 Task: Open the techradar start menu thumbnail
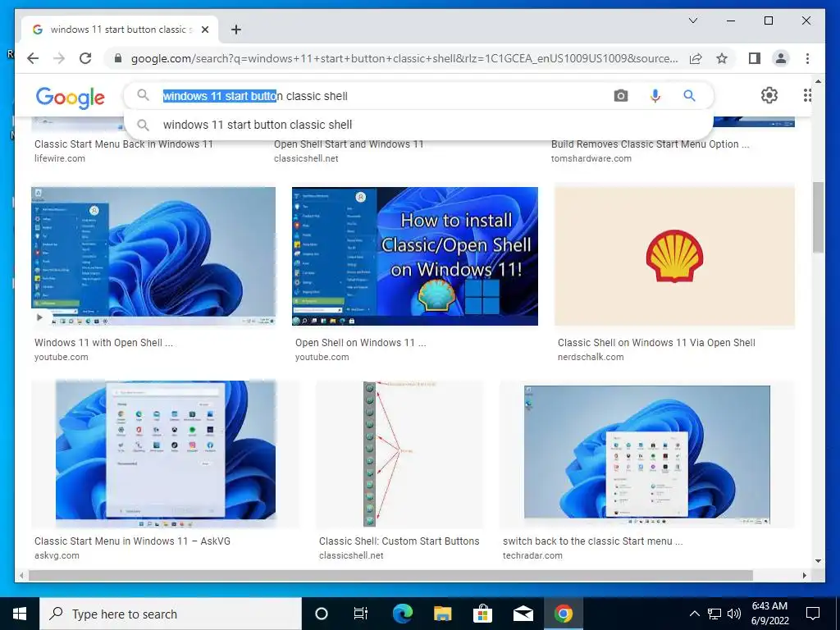point(647,454)
